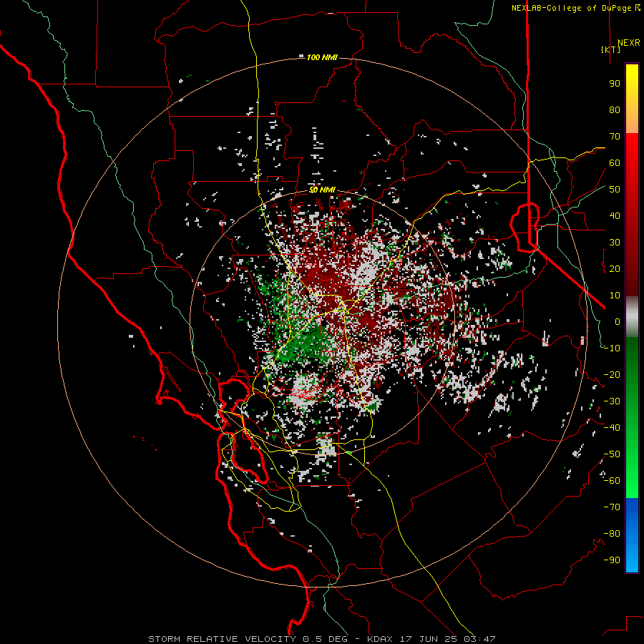Click the NEXR legend title
Image resolution: width=644 pixels, height=644 pixels.
point(628,43)
